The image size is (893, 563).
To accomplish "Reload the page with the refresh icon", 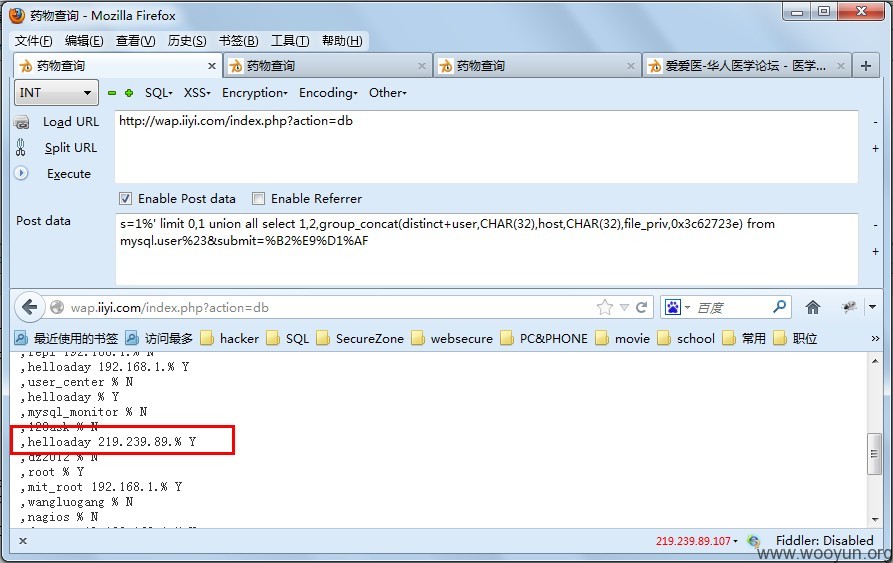I will coord(642,307).
